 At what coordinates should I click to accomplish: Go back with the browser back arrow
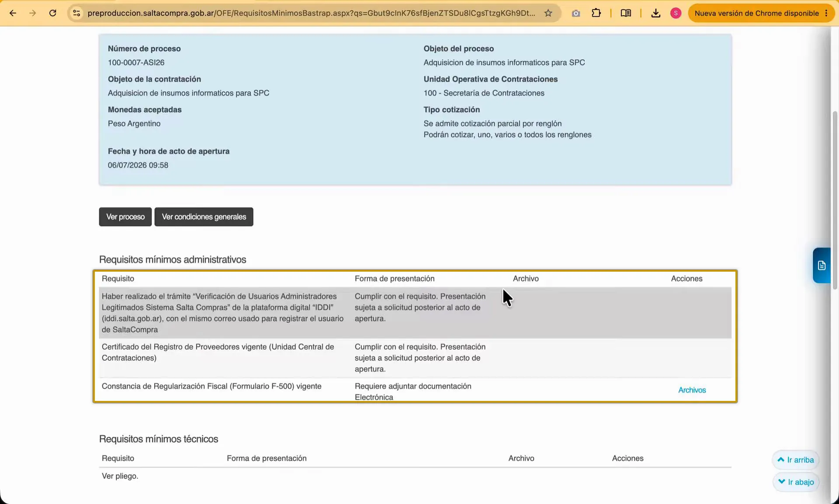coord(13,13)
